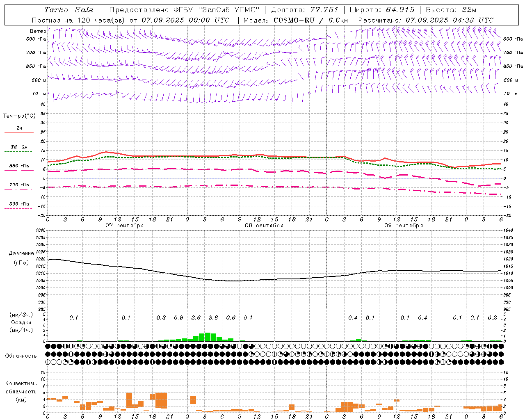Click the '(мм/3ч.)' units label
The height and width of the screenshot is (420, 525).
pyautogui.click(x=21, y=315)
